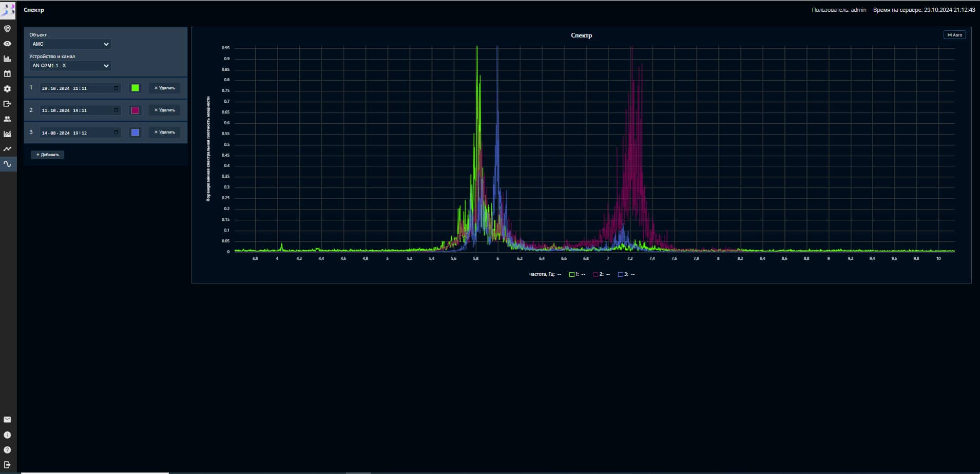
Task: Click the question mark help icon
Action: point(7,450)
